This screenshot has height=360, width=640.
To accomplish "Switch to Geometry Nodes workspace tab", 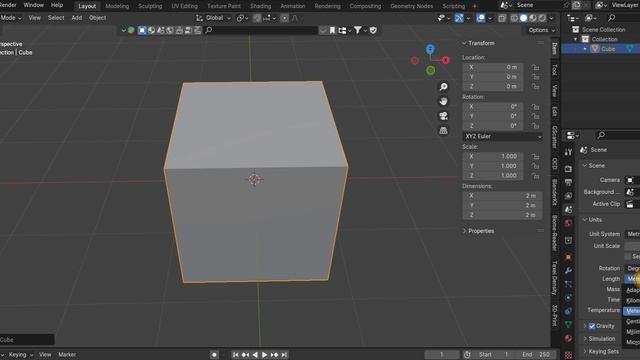I will (411, 6).
